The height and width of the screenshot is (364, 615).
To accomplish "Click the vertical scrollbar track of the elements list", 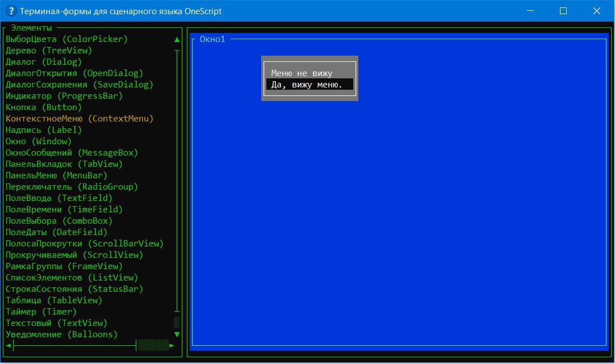I will pyautogui.click(x=177, y=182).
